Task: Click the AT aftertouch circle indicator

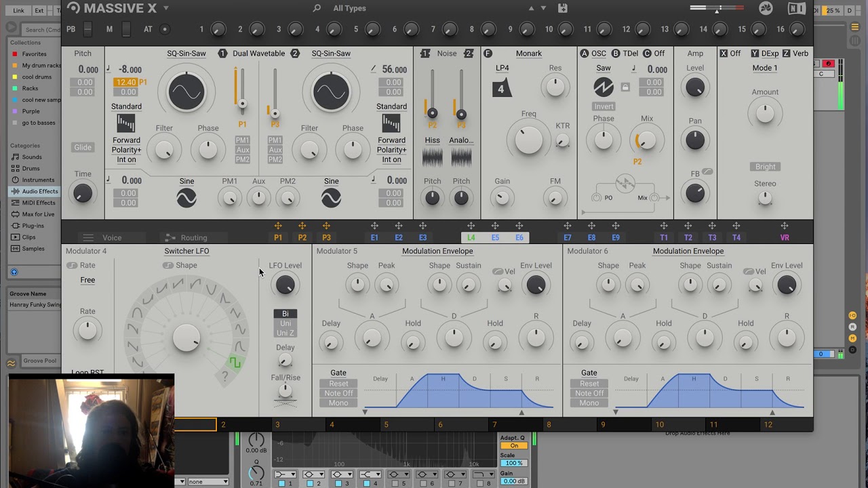Action: pyautogui.click(x=165, y=29)
